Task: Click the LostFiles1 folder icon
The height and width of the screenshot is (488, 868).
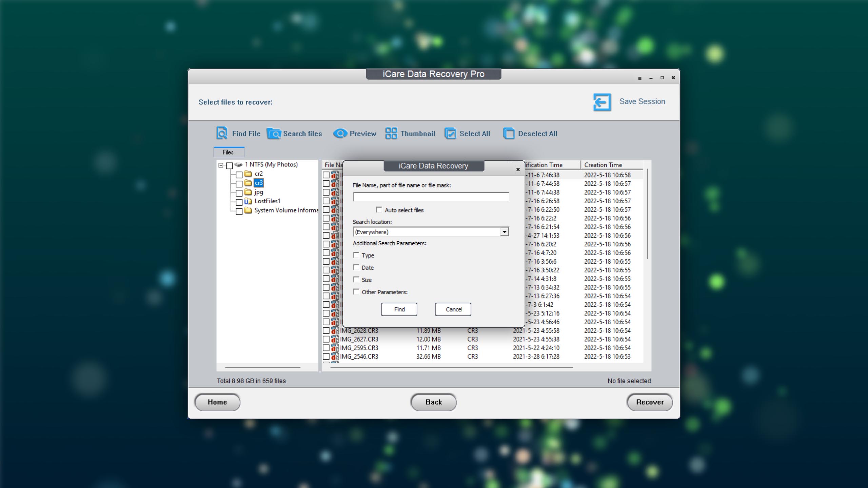Action: point(248,201)
